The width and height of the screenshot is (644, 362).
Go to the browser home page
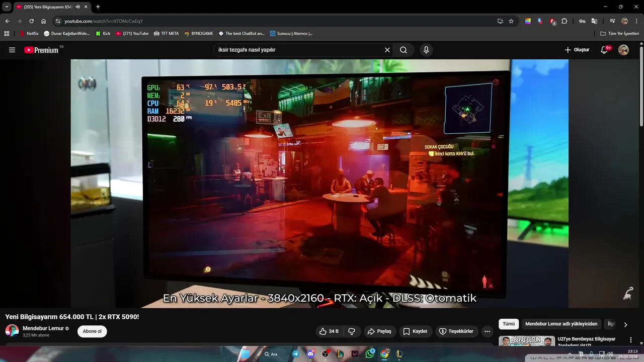pyautogui.click(x=44, y=21)
